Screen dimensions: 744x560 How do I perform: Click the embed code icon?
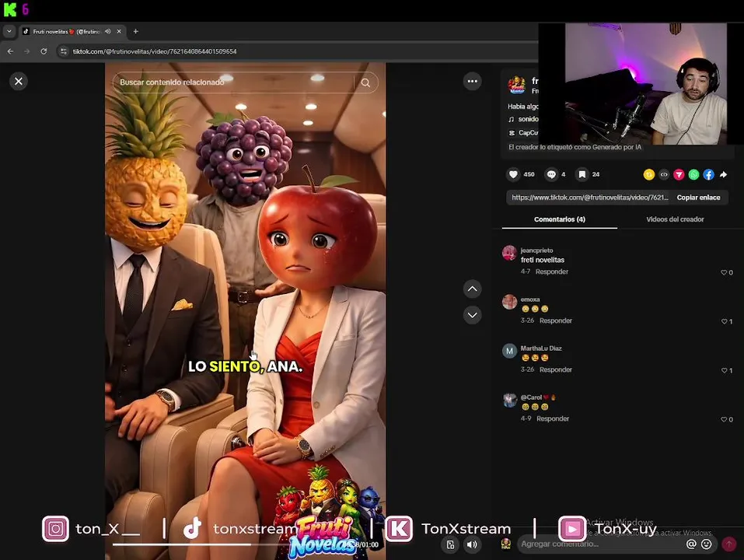coord(664,175)
